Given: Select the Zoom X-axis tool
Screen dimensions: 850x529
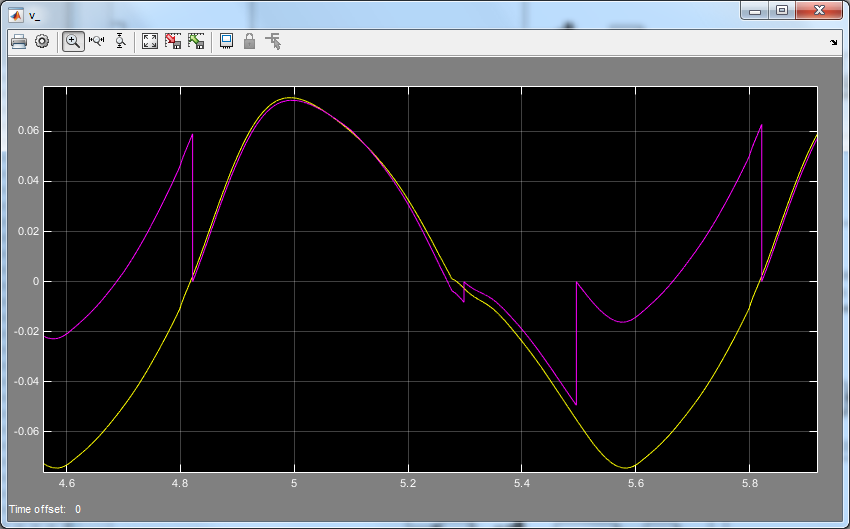Looking at the screenshot, I should [x=97, y=41].
